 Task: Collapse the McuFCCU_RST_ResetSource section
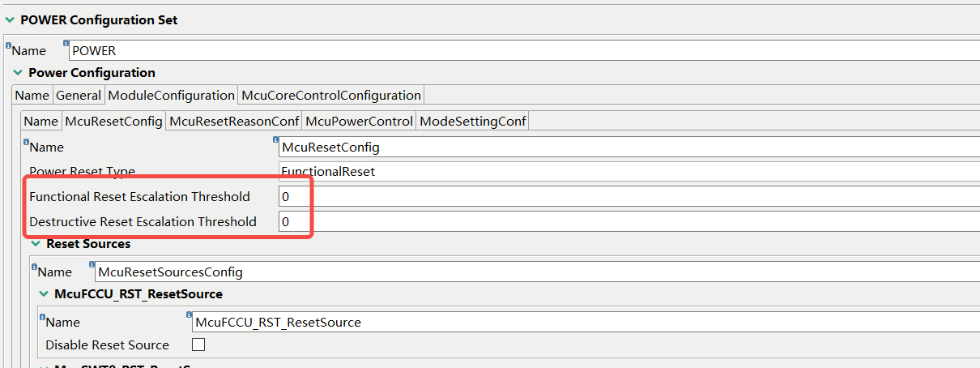[x=44, y=293]
